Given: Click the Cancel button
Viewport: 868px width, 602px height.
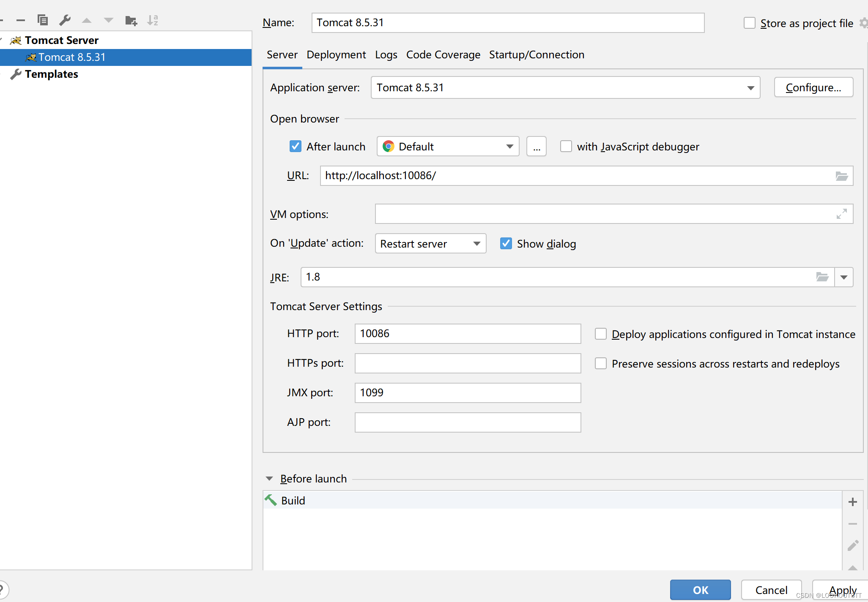Looking at the screenshot, I should point(771,590).
